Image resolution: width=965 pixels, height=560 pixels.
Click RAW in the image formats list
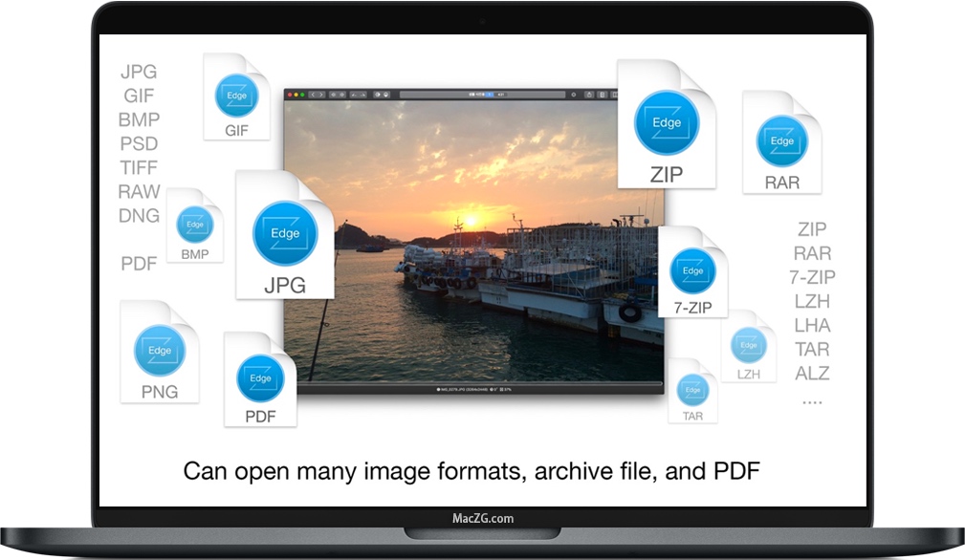click(139, 191)
